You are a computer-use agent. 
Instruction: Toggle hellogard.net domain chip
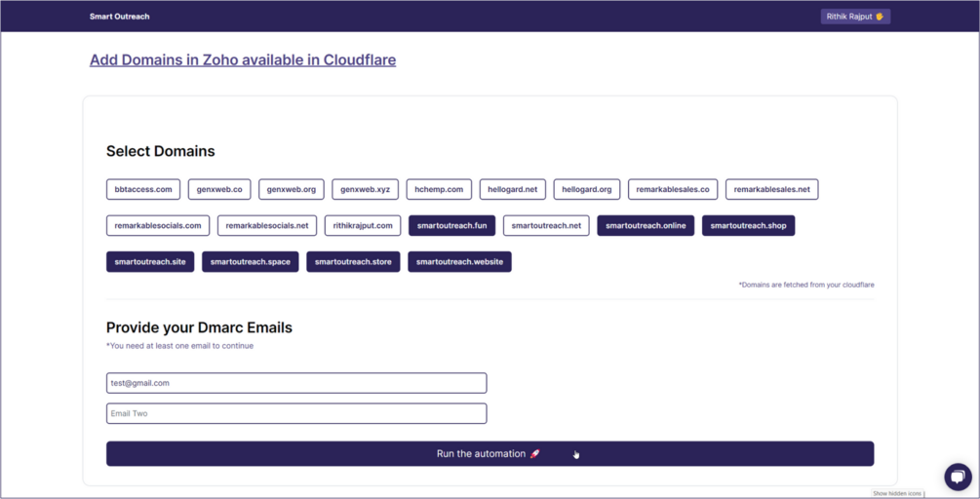coord(513,189)
